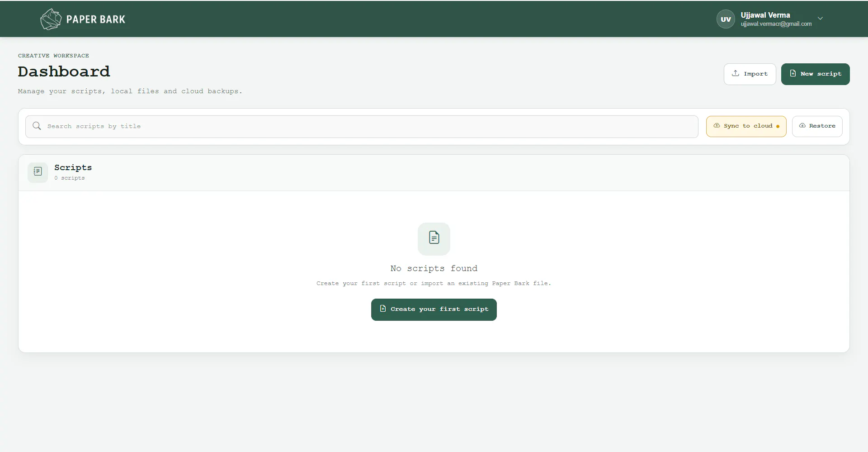
Task: Click the PAPER BARK brand name
Action: click(96, 19)
